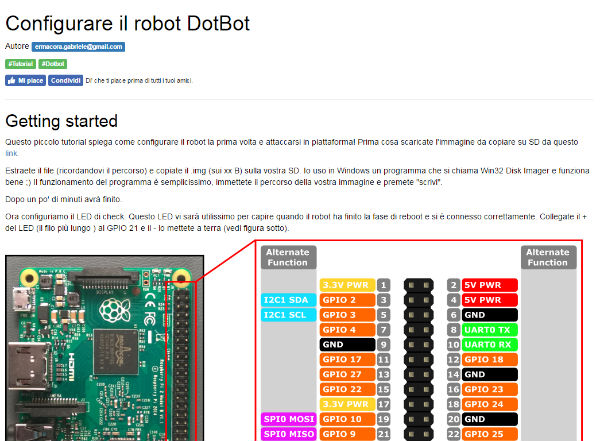Click the 'GND' label at pin 14

point(490,374)
